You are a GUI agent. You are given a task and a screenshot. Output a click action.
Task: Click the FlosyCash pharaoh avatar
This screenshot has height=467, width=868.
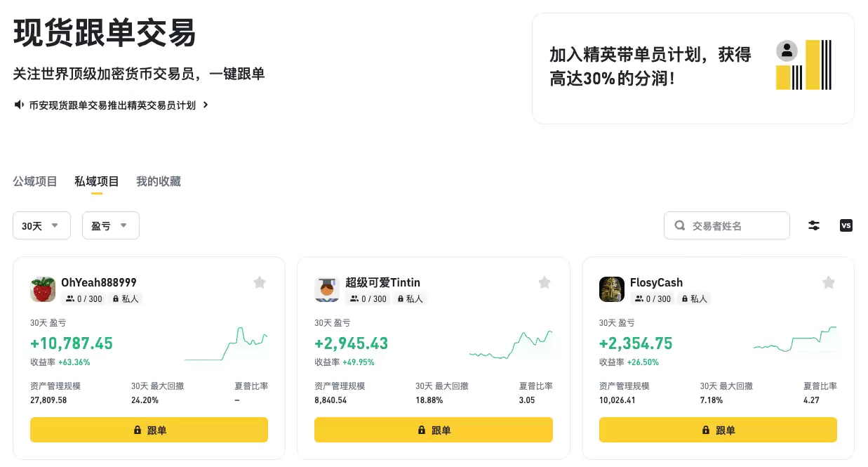click(x=611, y=289)
